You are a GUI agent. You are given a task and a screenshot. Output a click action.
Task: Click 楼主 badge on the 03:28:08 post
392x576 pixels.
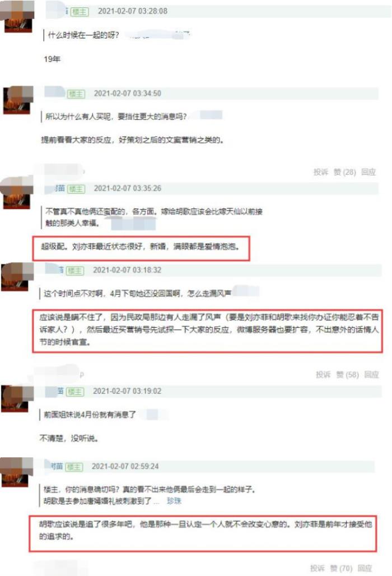click(80, 11)
